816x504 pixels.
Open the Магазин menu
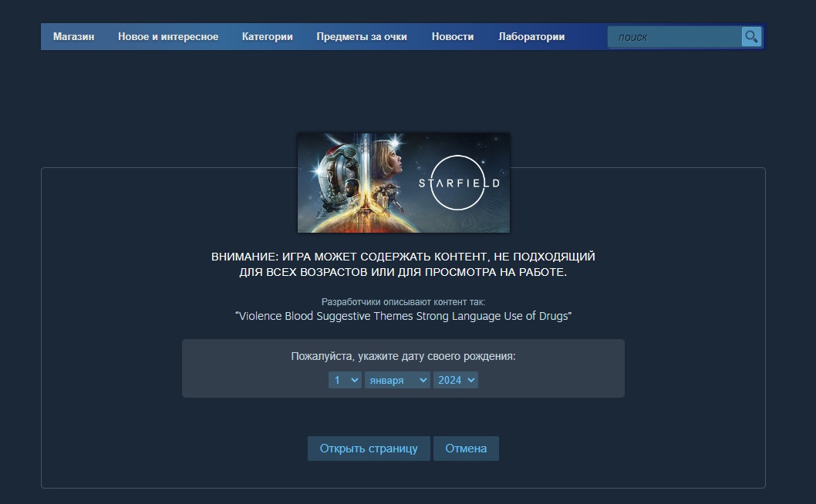tap(73, 37)
